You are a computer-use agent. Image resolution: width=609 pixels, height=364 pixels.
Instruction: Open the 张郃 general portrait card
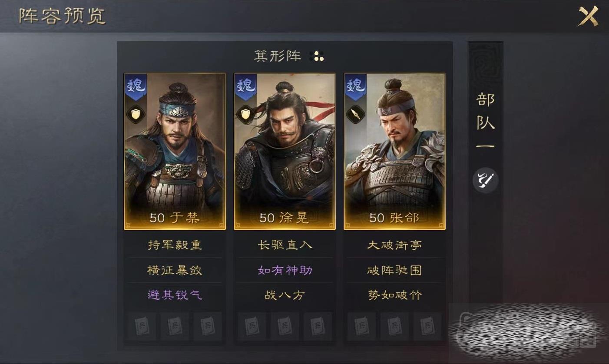394,151
